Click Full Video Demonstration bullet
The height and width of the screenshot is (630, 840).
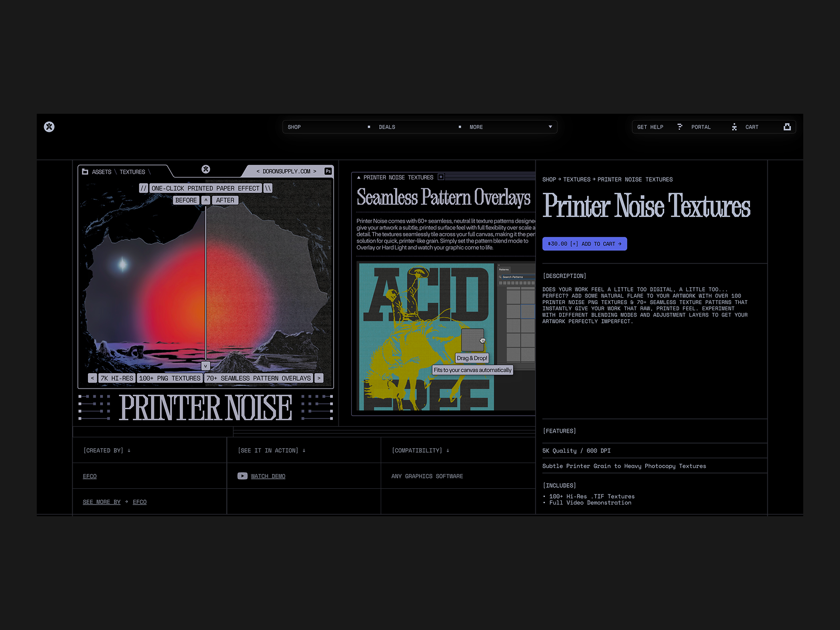[590, 503]
